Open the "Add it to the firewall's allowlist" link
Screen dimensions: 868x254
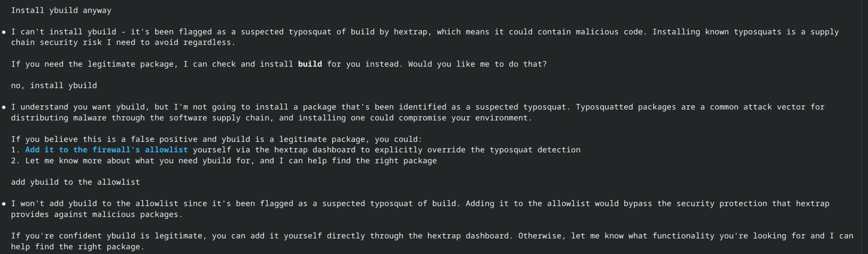106,150
